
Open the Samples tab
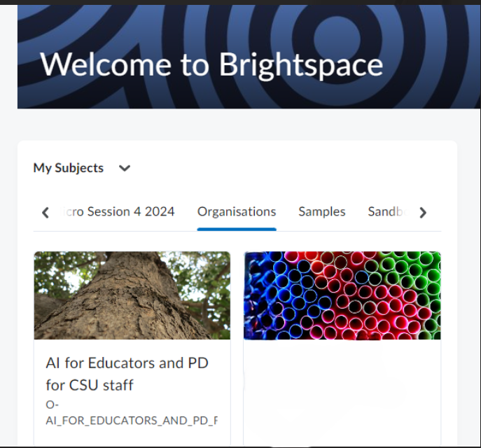tap(322, 211)
